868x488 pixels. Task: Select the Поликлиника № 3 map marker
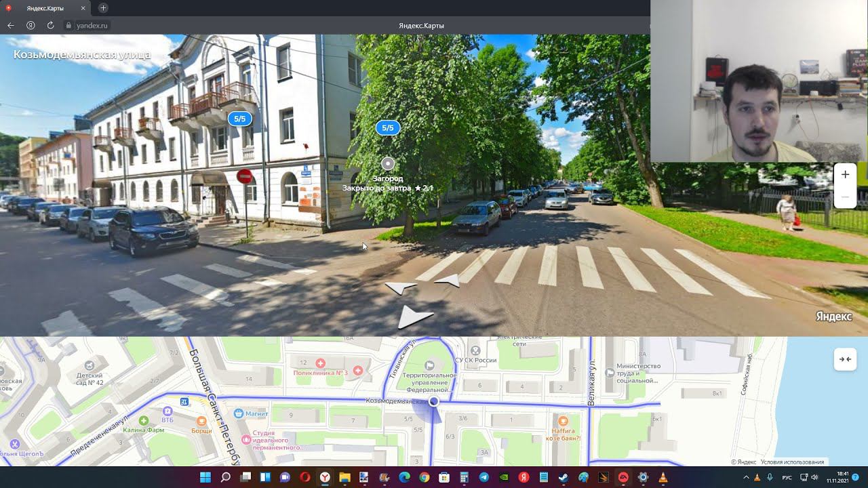320,364
